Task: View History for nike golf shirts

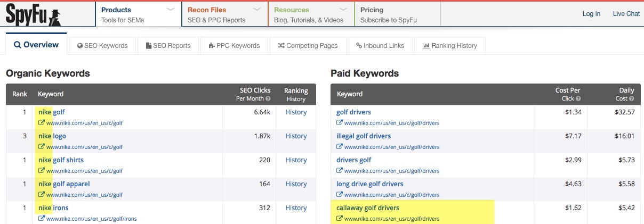Action: click(296, 160)
